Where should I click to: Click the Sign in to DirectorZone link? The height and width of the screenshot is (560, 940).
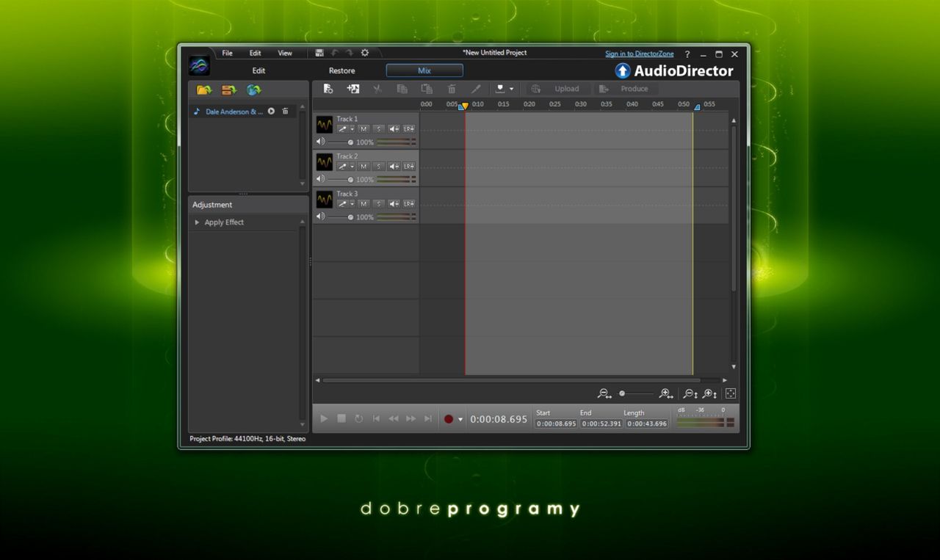[x=639, y=54]
